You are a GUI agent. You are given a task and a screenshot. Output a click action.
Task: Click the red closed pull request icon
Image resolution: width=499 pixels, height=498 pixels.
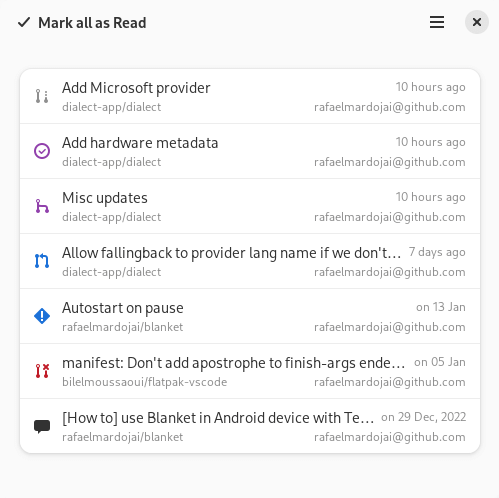tap(42, 371)
